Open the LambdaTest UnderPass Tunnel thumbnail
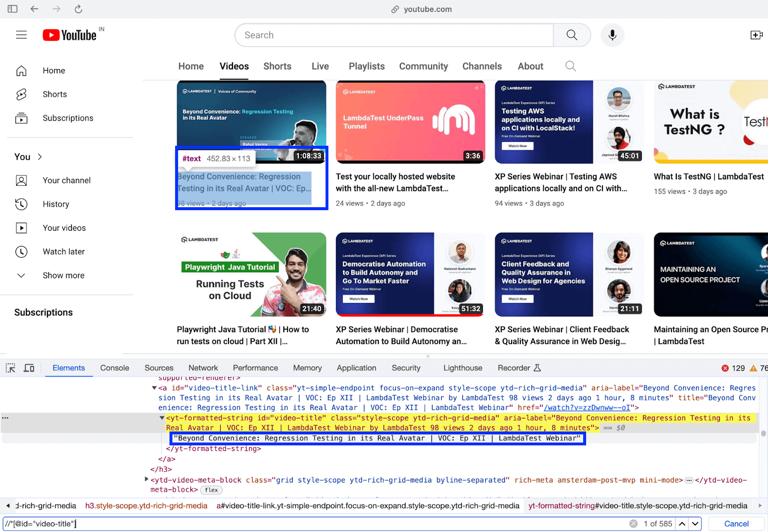 click(410, 122)
